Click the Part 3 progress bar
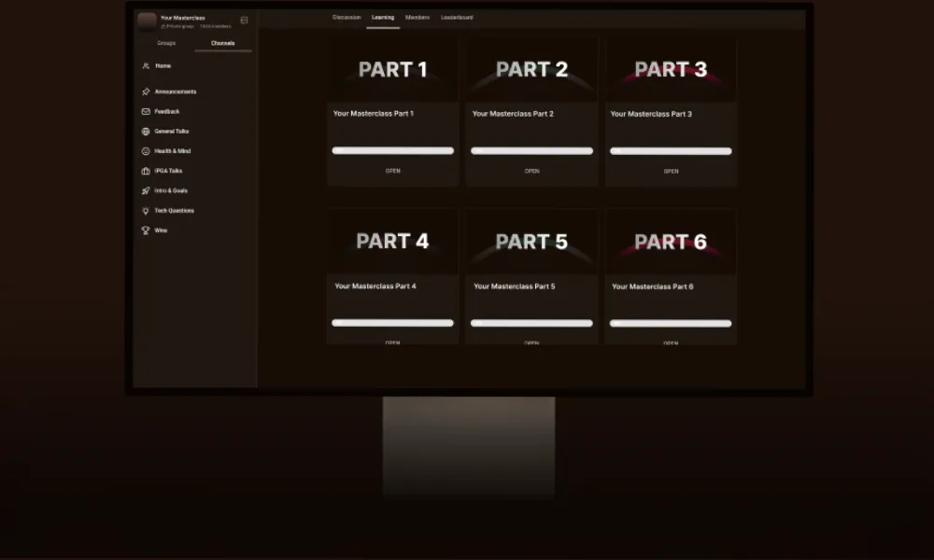This screenshot has height=560, width=934. (672, 151)
